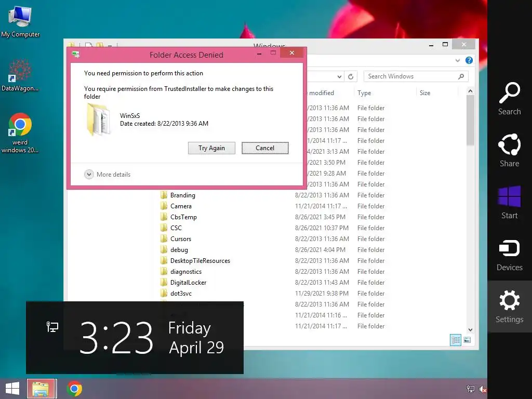This screenshot has height=399, width=532.
Task: Select the diagnostics folder
Action: [x=186, y=271]
